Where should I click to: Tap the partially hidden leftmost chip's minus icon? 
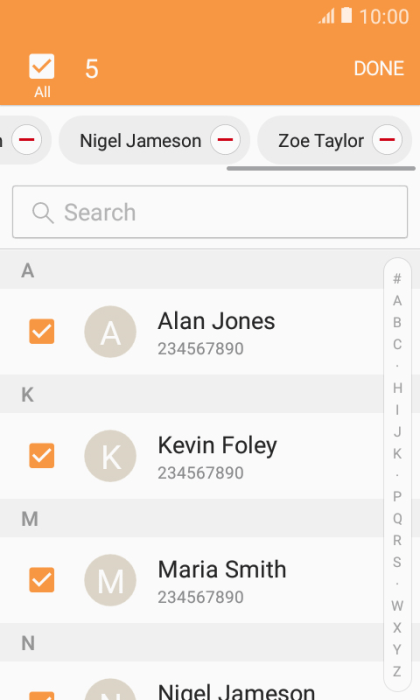[x=27, y=140]
